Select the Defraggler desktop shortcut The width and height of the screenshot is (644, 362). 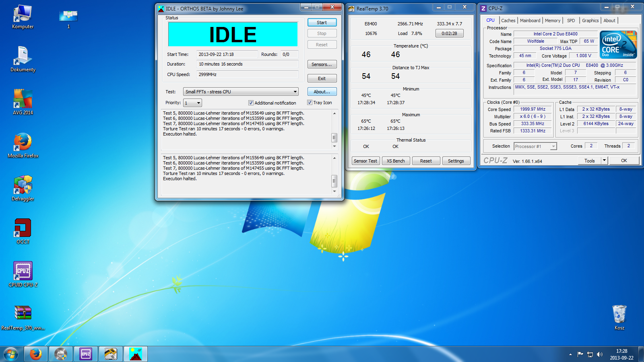[23, 188]
